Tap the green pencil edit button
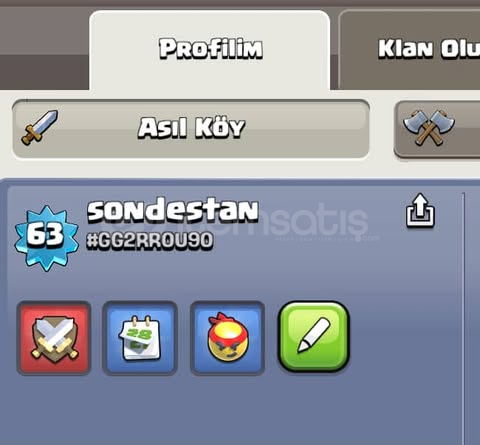The image size is (480, 445). coord(314,337)
